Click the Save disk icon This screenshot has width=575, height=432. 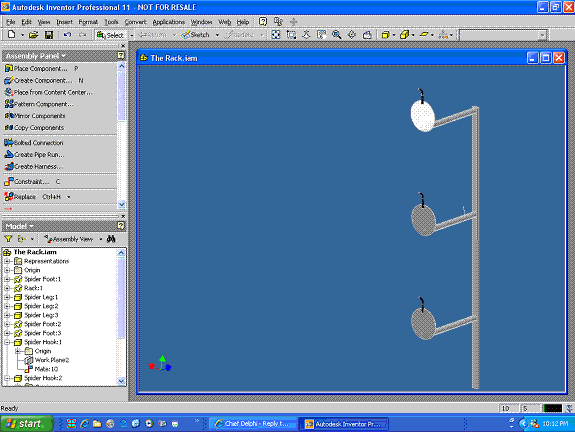click(48, 35)
